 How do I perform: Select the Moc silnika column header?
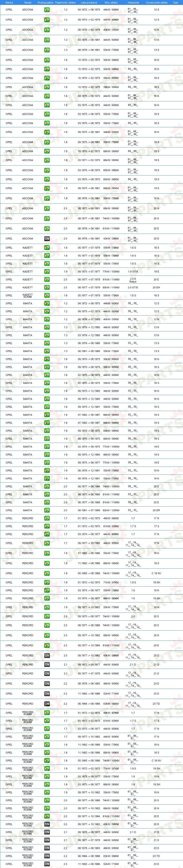coord(111,2)
